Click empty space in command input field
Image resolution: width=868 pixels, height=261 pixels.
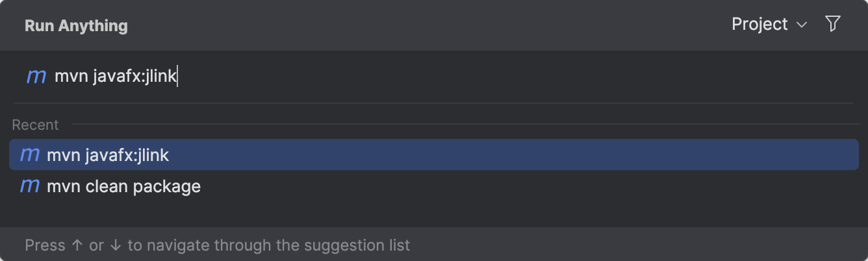click(513, 77)
